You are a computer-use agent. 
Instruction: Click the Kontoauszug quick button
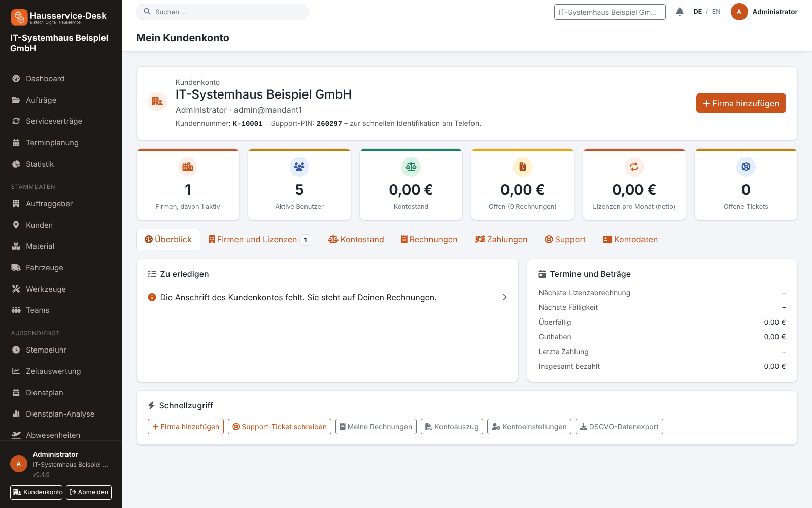(452, 427)
